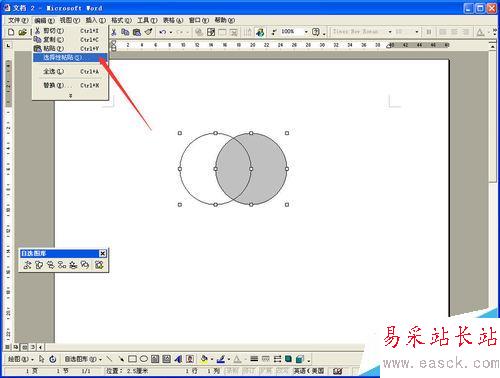Click the Font Color icon on the drawing toolbar
This screenshot has width=500, height=378.
coord(237,359)
